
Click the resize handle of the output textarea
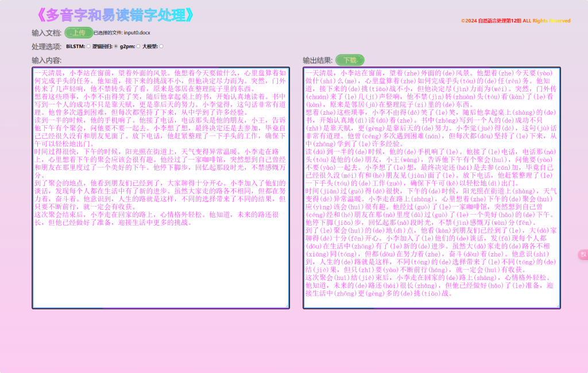tap(558, 306)
